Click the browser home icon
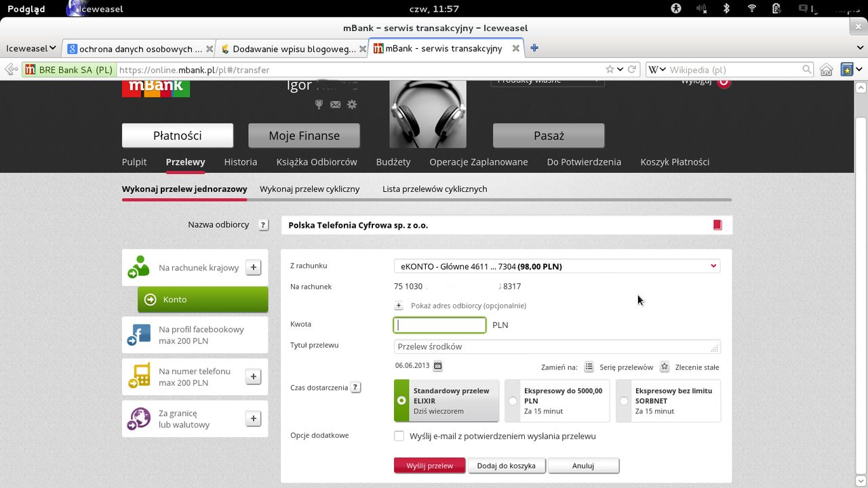The height and width of the screenshot is (488, 868). (x=826, y=69)
